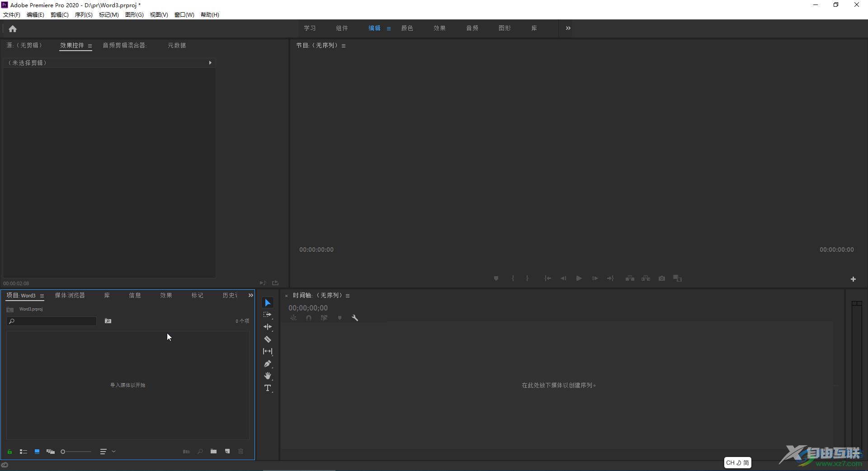Click the CH input method indicator
This screenshot has height=471, width=868.
pos(737,462)
